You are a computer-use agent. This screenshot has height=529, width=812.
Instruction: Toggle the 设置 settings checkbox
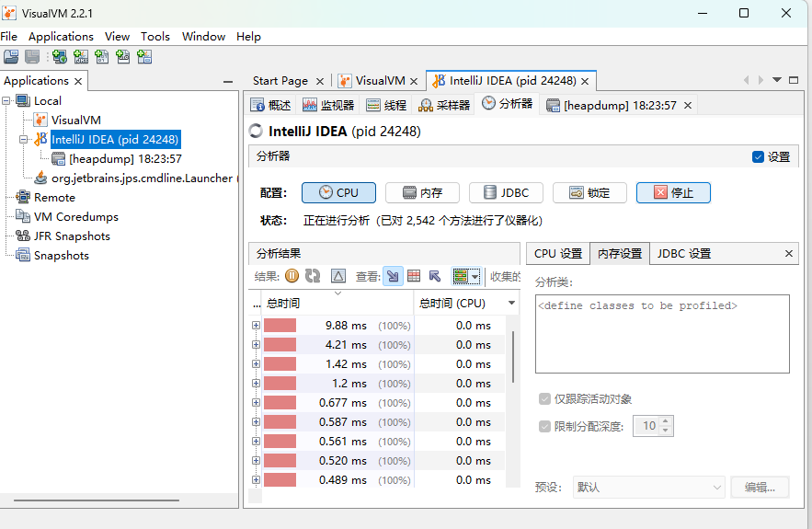click(758, 157)
